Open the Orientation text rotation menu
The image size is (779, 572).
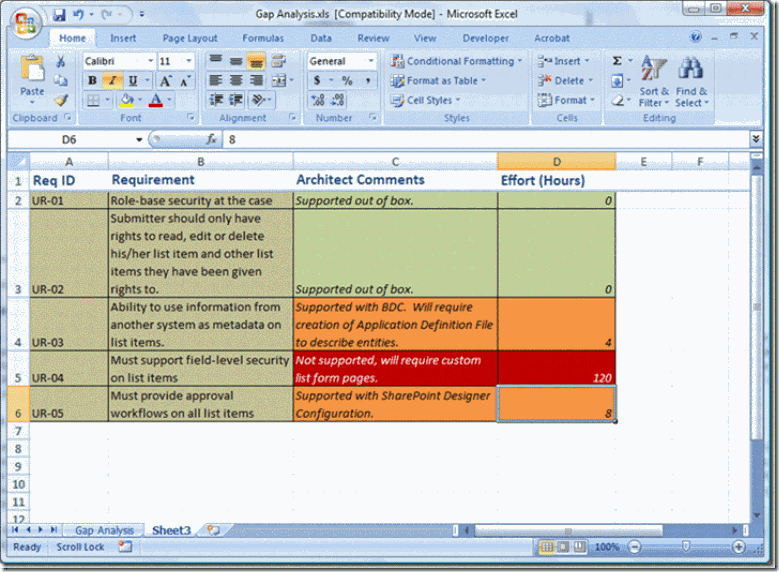point(260,100)
